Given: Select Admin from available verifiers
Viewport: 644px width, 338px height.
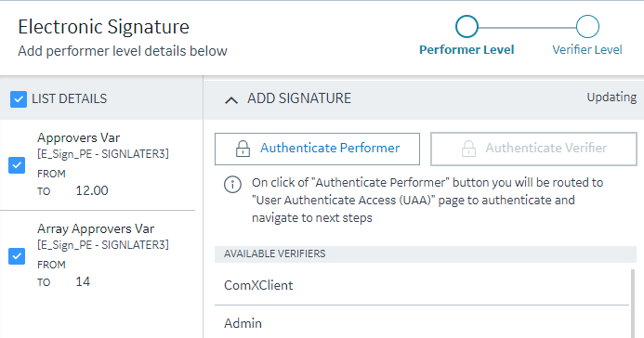Looking at the screenshot, I should click(x=422, y=322).
